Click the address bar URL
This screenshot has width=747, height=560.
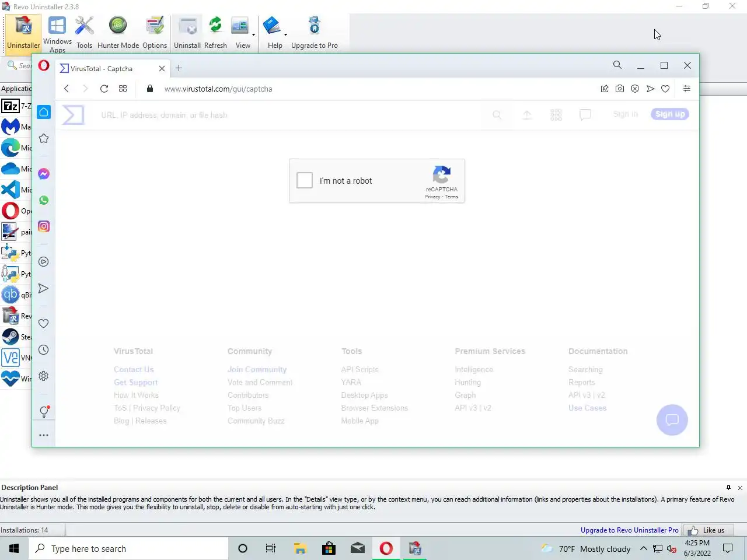(218, 89)
